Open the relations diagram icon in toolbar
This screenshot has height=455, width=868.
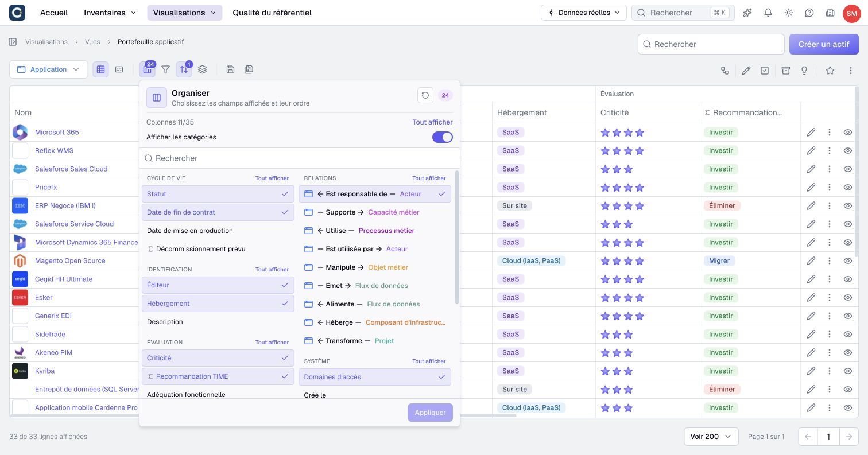tap(725, 71)
